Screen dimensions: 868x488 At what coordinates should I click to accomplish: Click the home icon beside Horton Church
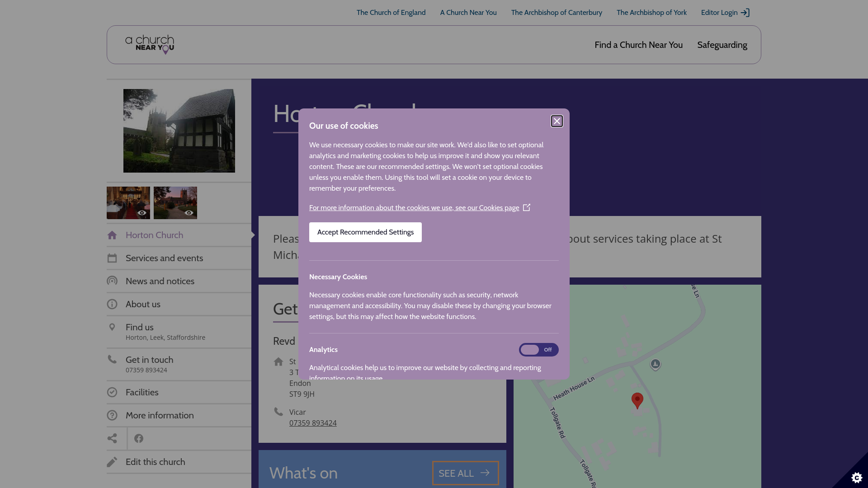tap(112, 235)
